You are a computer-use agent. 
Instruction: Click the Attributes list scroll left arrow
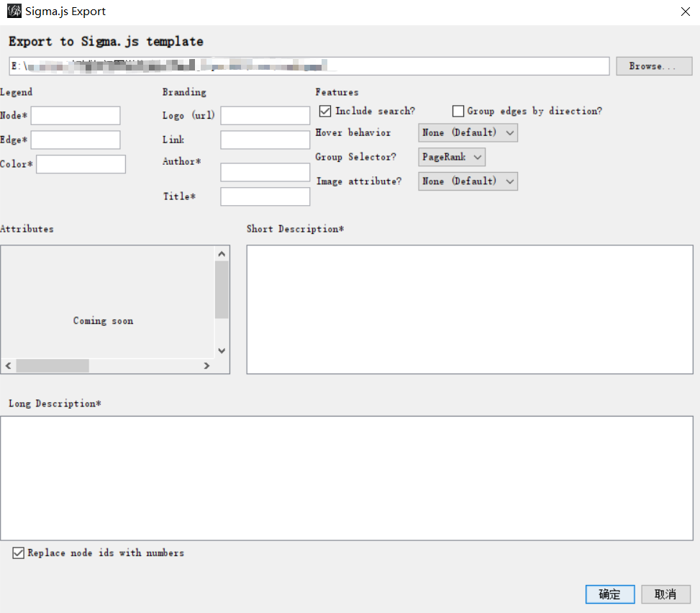tap(9, 365)
